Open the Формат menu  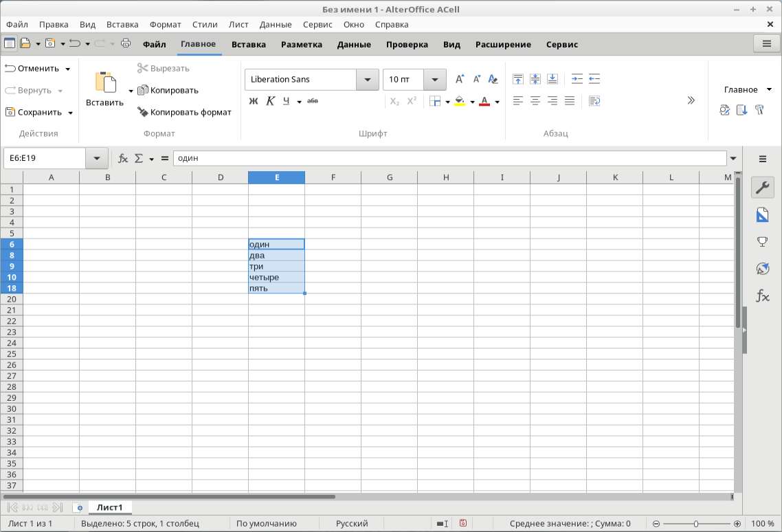(165, 25)
